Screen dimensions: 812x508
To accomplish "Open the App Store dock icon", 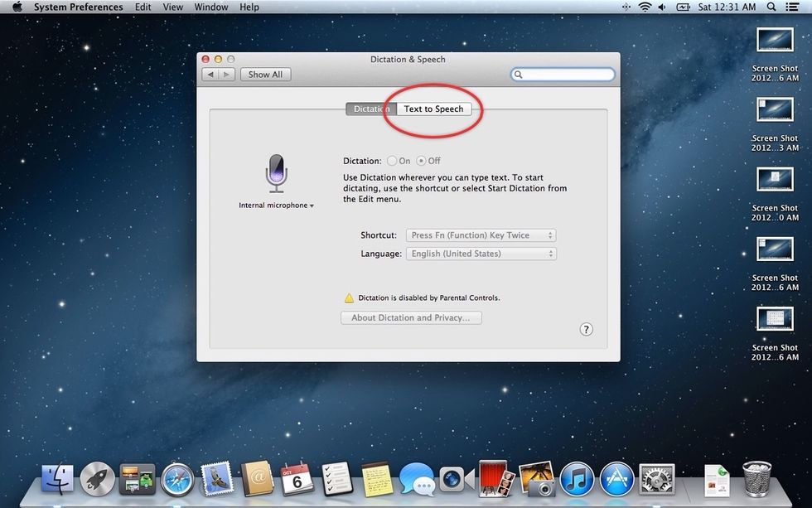I will click(616, 478).
